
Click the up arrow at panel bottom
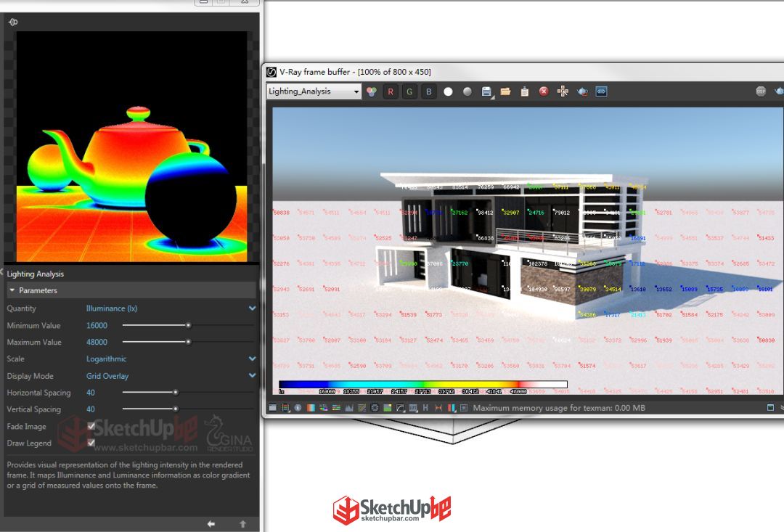point(243,523)
